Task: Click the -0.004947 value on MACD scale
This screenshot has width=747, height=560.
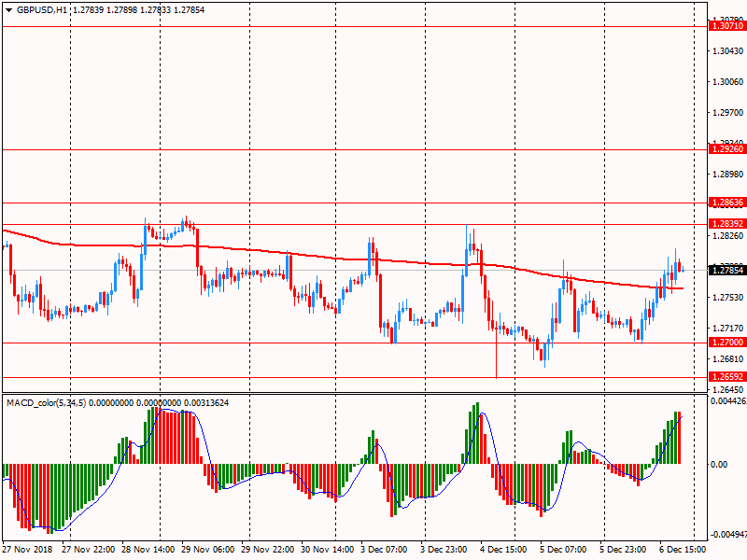Action: click(728, 534)
